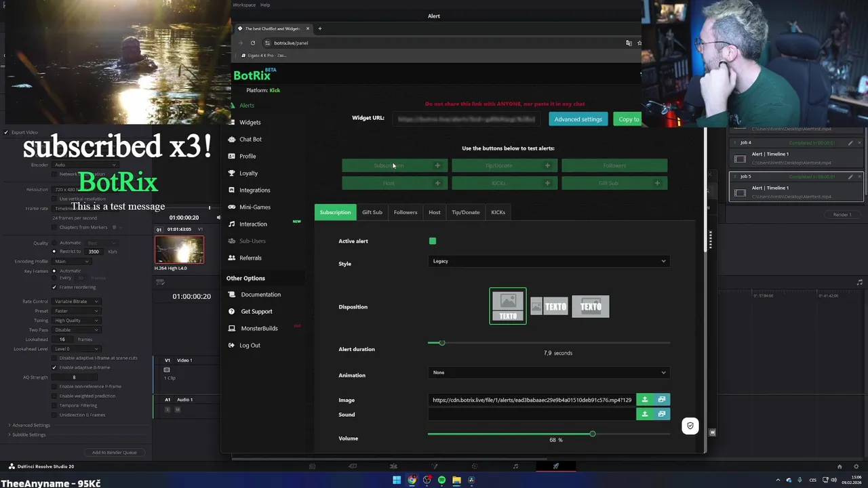Adjust the Alert duration slider handle
Viewport: 868px width, 488px height.
point(442,343)
